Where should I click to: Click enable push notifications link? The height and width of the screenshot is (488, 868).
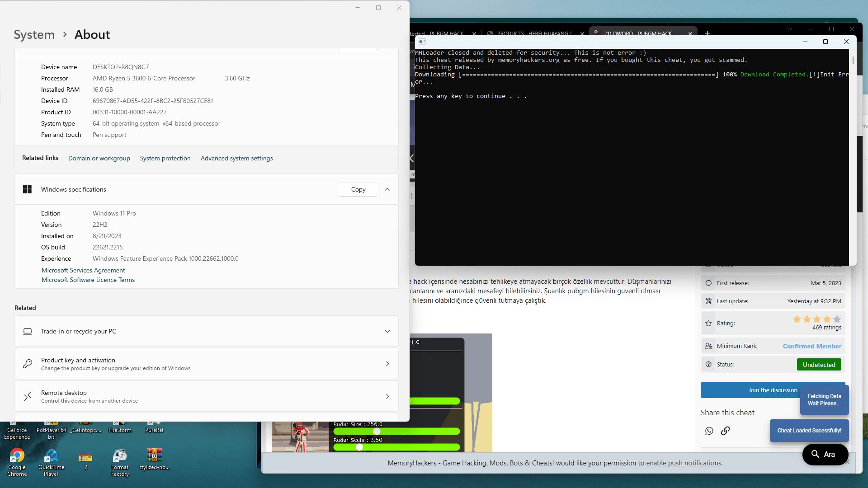(x=684, y=463)
